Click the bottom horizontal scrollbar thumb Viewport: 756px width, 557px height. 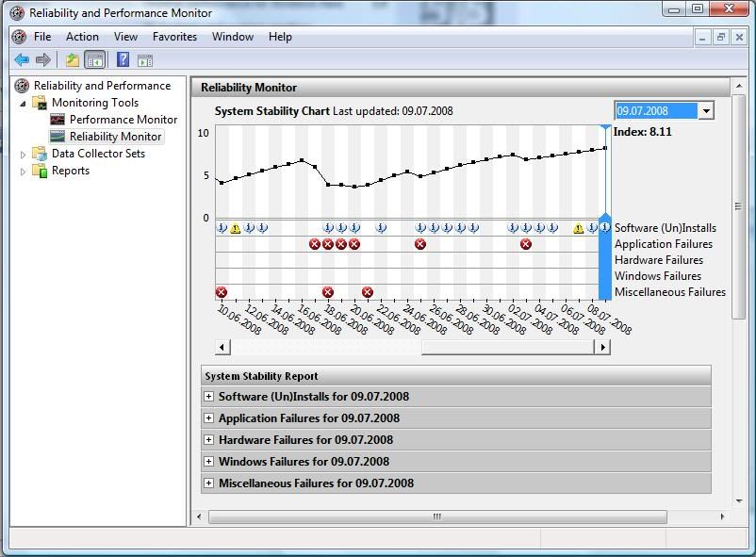(437, 516)
